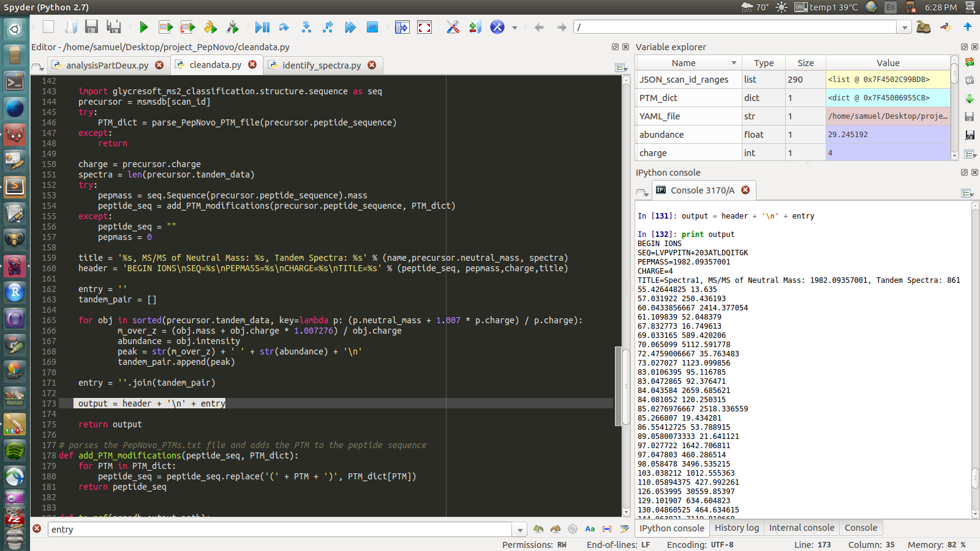The height and width of the screenshot is (551, 980).
Task: Open the find text history dropdown
Action: (x=520, y=530)
